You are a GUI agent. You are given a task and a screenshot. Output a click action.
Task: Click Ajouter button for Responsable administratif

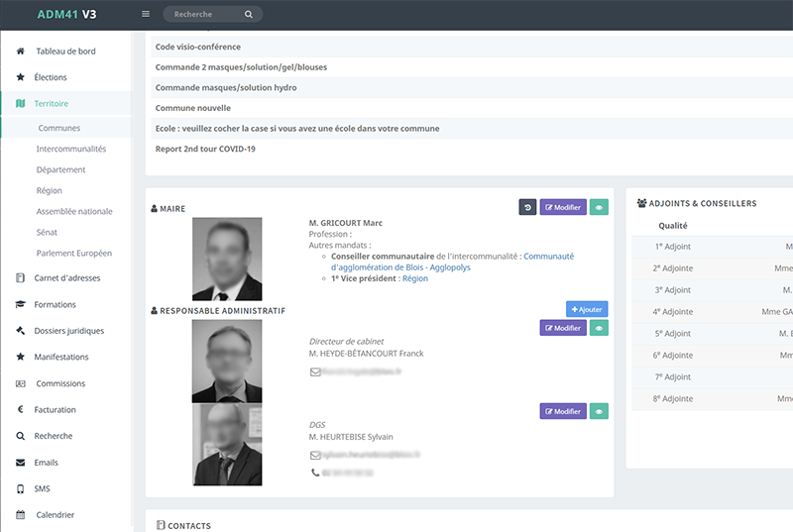[x=587, y=309]
